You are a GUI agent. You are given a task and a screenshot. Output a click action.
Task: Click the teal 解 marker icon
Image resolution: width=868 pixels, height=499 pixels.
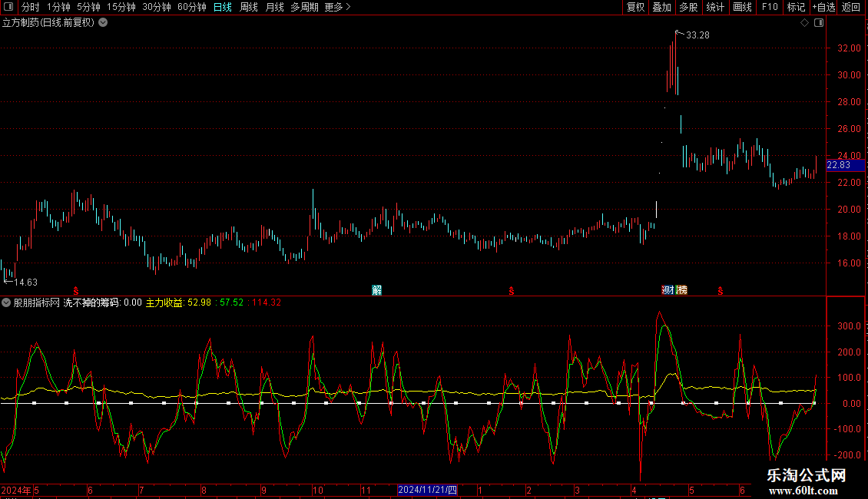[376, 290]
